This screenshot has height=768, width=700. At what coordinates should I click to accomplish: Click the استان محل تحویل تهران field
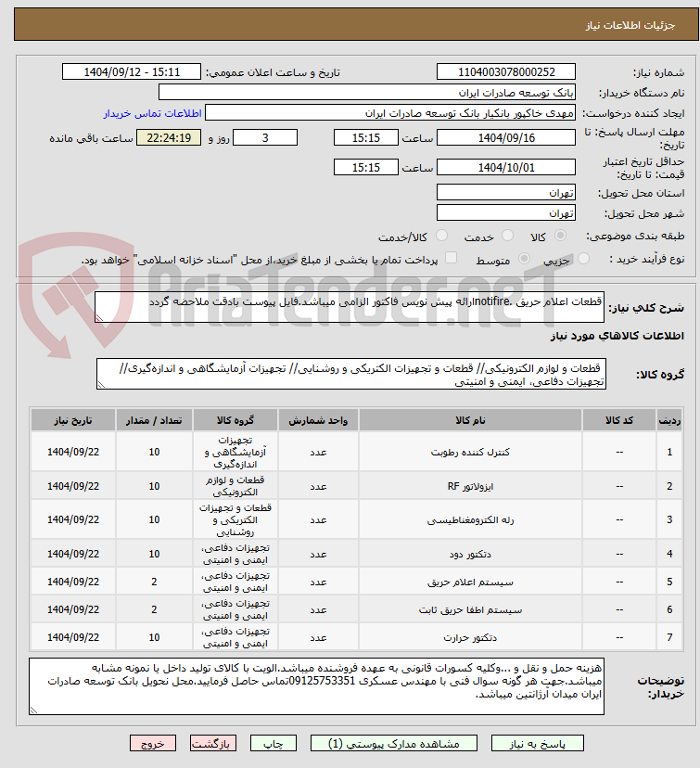coord(506,193)
